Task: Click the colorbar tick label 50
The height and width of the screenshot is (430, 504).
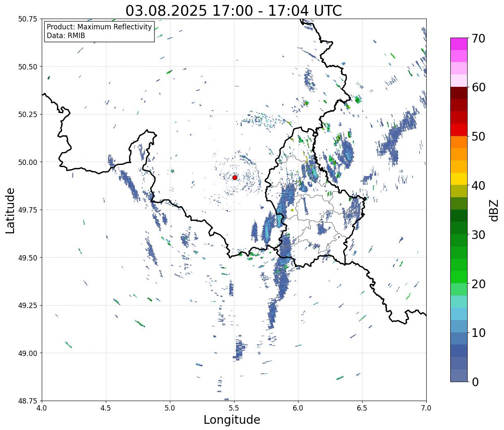Action: pyautogui.click(x=478, y=136)
